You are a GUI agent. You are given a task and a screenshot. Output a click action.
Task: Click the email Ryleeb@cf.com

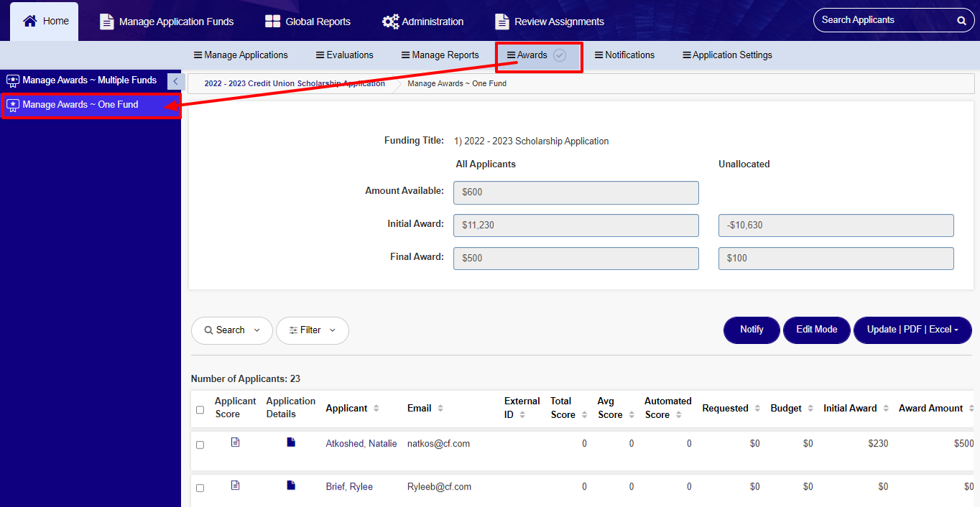(x=439, y=487)
